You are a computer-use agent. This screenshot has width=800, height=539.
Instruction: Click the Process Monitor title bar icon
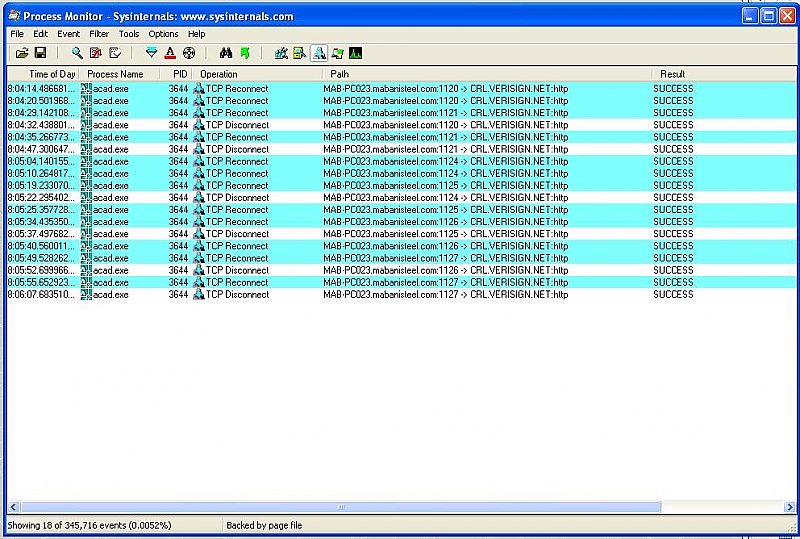coord(14,16)
